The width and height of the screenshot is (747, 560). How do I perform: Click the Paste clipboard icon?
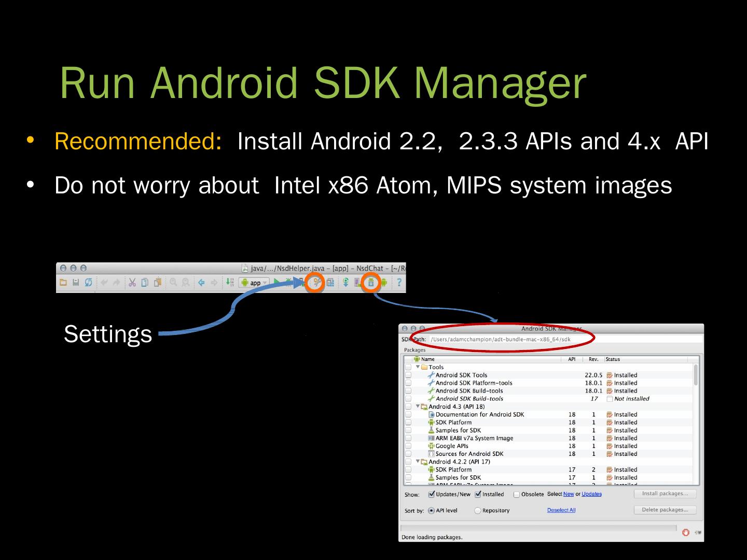(157, 283)
